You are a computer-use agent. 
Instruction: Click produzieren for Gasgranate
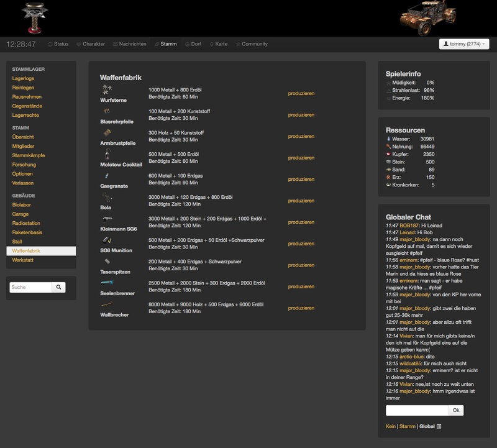(301, 180)
